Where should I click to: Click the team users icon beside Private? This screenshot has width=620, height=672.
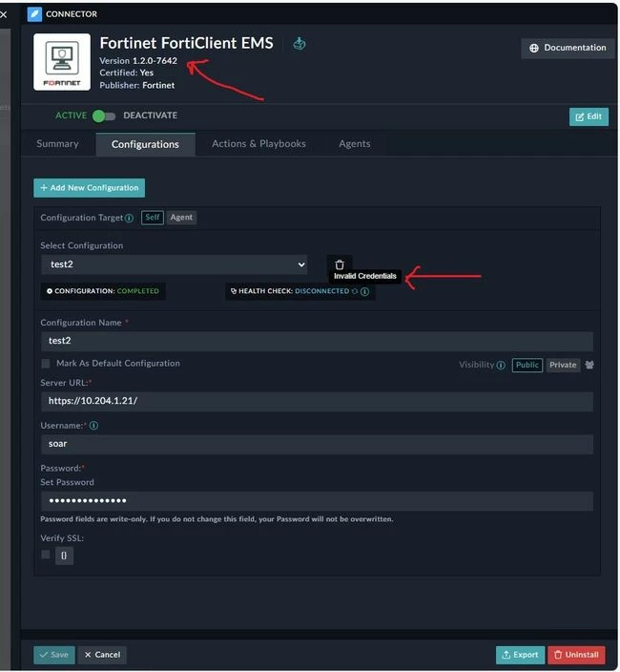tap(589, 366)
